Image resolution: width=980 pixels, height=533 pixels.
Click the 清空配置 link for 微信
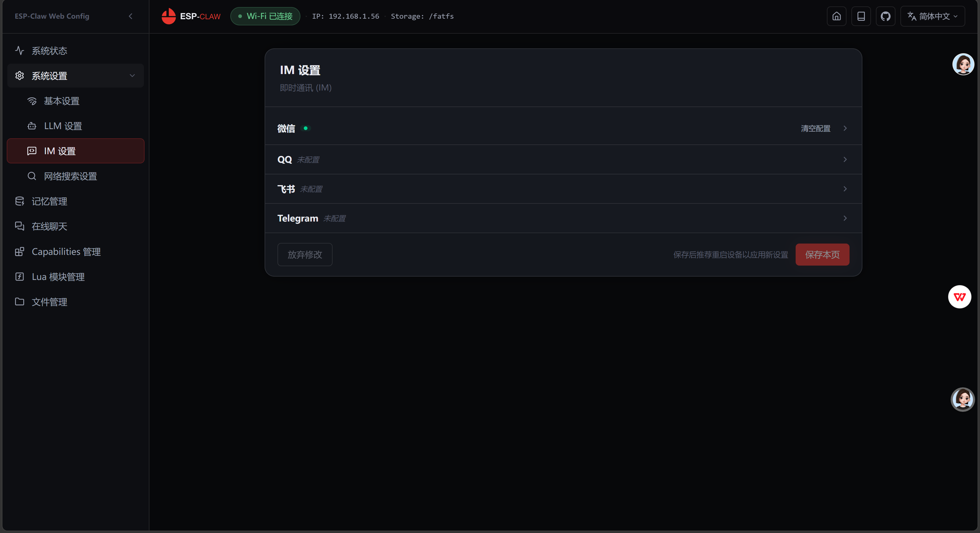coord(816,129)
